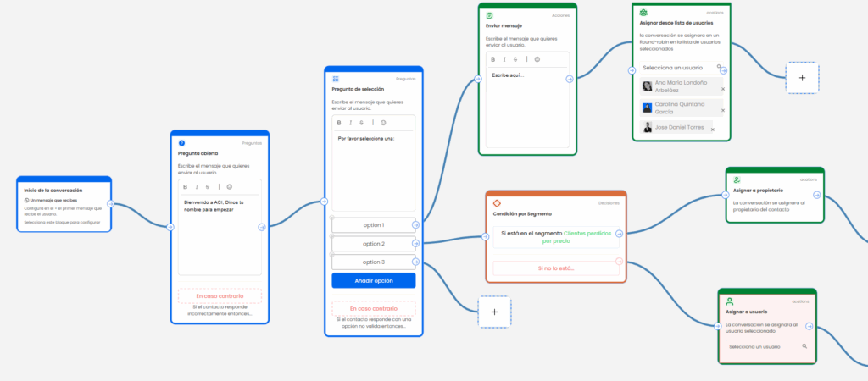Click the WhatsApp icon on Enviar mensaje block
The image size is (868, 381).
click(x=490, y=15)
